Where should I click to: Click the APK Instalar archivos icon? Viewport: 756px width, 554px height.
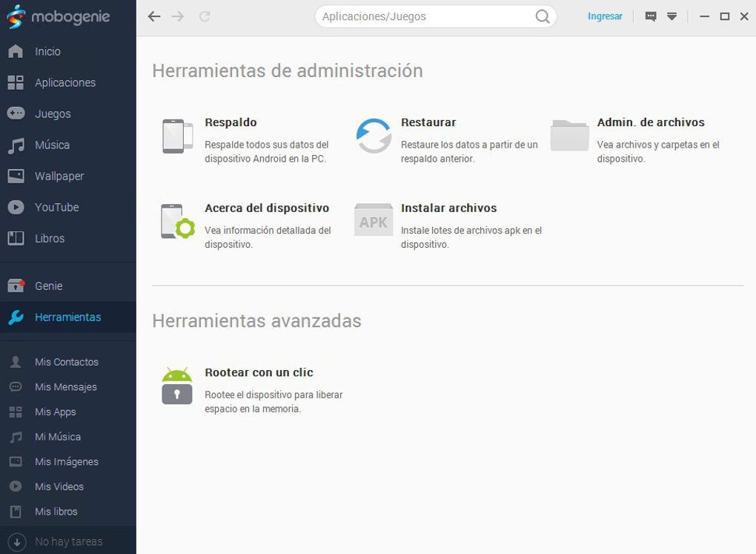[374, 220]
